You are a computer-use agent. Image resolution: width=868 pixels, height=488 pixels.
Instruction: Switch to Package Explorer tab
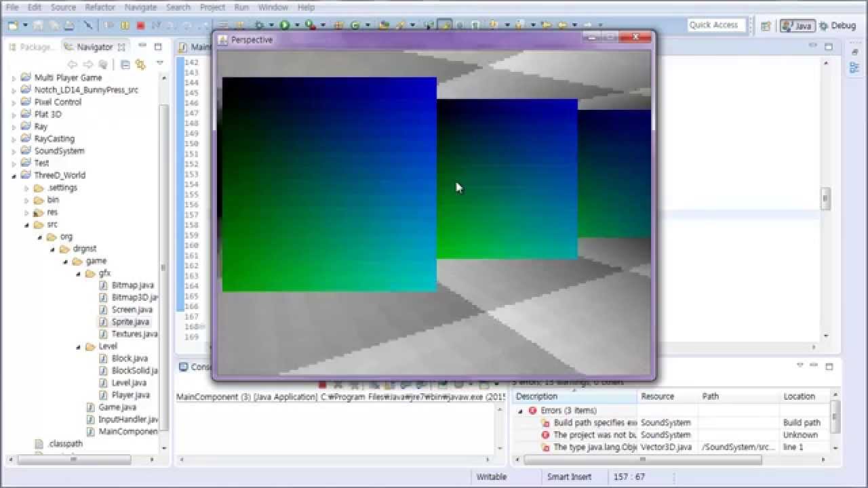pos(31,47)
